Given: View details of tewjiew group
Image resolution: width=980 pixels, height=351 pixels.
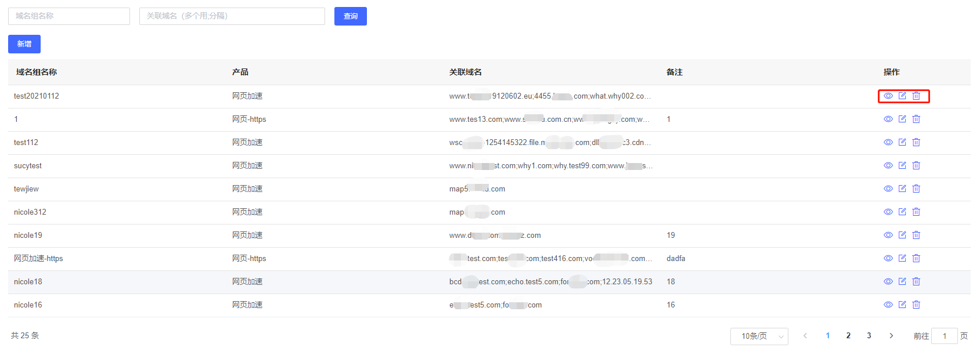Looking at the screenshot, I should coord(888,189).
